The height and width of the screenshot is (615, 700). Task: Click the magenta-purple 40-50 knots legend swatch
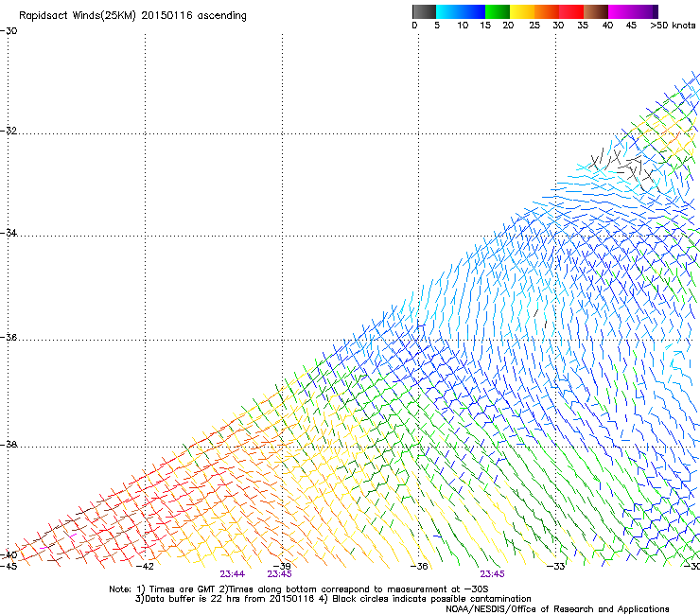633,11
